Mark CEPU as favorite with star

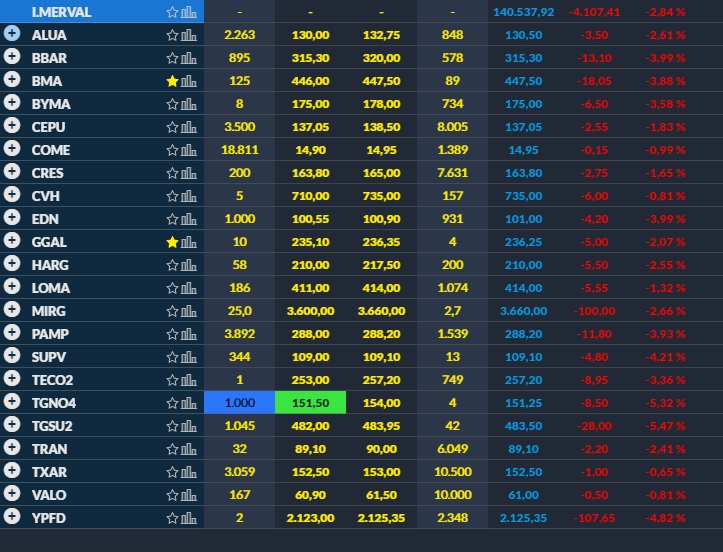click(x=172, y=127)
